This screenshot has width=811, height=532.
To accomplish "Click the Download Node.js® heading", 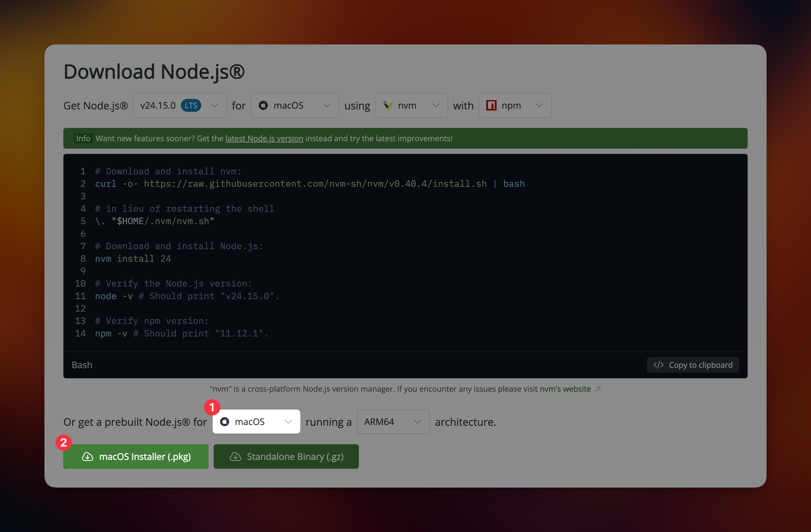I will pos(154,72).
